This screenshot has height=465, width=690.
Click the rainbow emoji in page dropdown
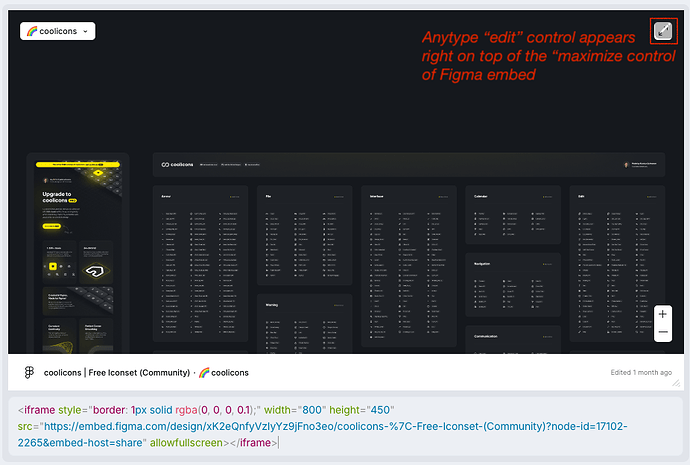[32, 31]
